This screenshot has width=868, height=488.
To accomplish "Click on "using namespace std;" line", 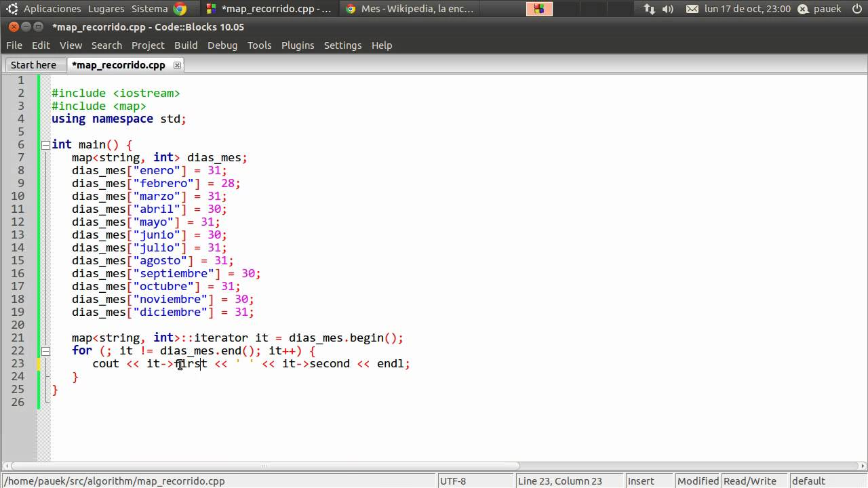I will 119,119.
